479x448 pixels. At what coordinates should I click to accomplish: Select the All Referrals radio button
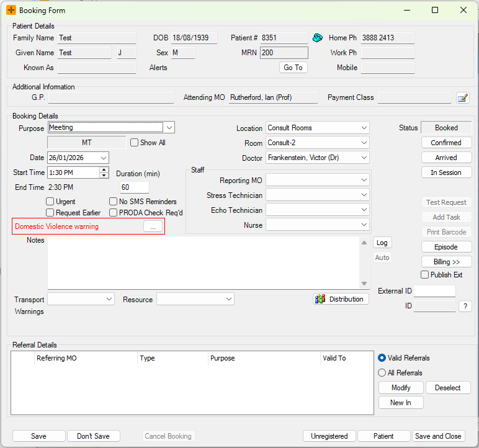[x=382, y=373]
